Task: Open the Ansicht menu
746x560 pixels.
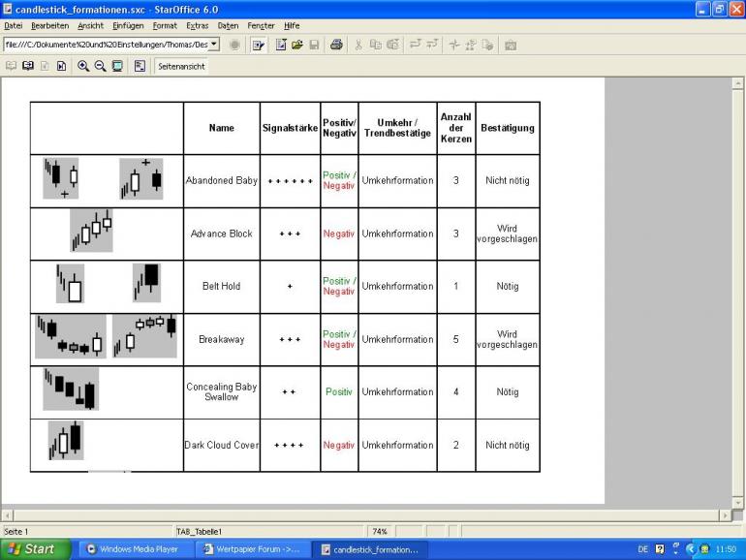Action: 90,26
